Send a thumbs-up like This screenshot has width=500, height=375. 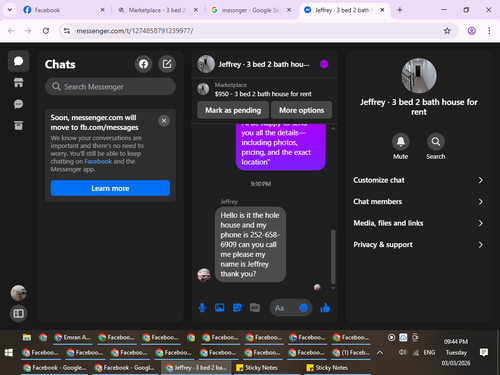coord(325,308)
